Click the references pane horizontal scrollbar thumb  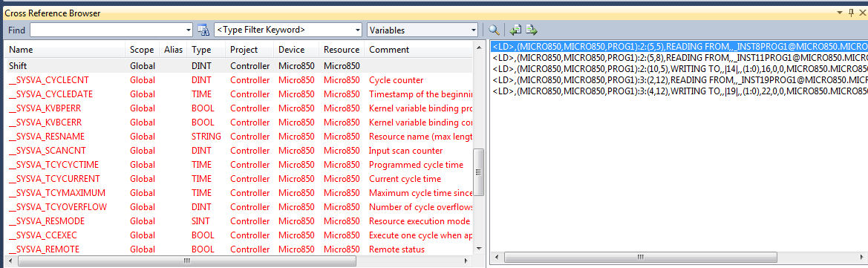pos(641,258)
